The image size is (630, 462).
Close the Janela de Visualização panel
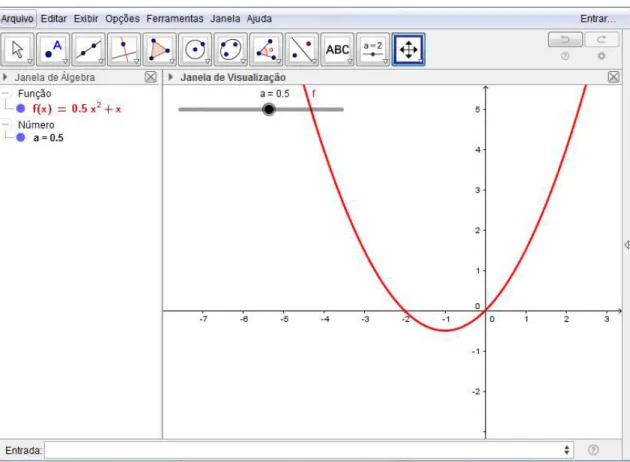tap(614, 77)
